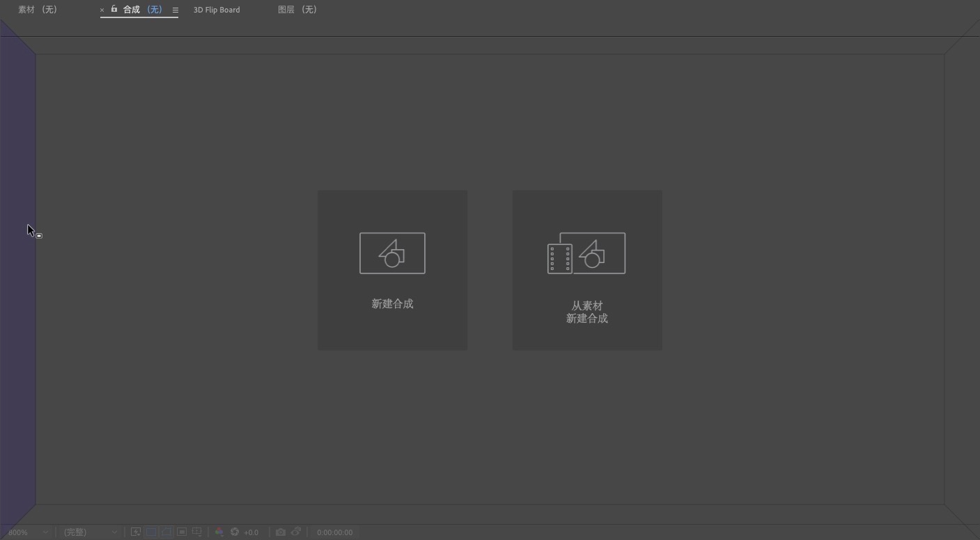Click the 新建合成 card

392,270
